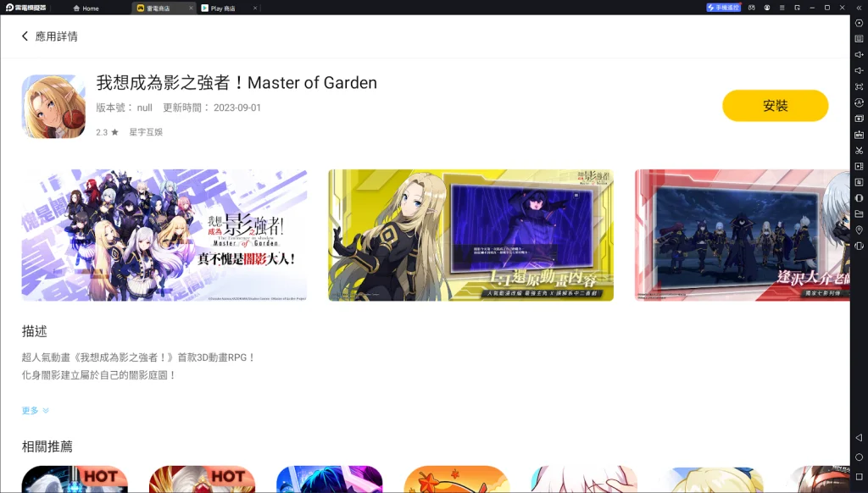Open the second yellow screenshot thumbnail
868x493 pixels.
470,235
